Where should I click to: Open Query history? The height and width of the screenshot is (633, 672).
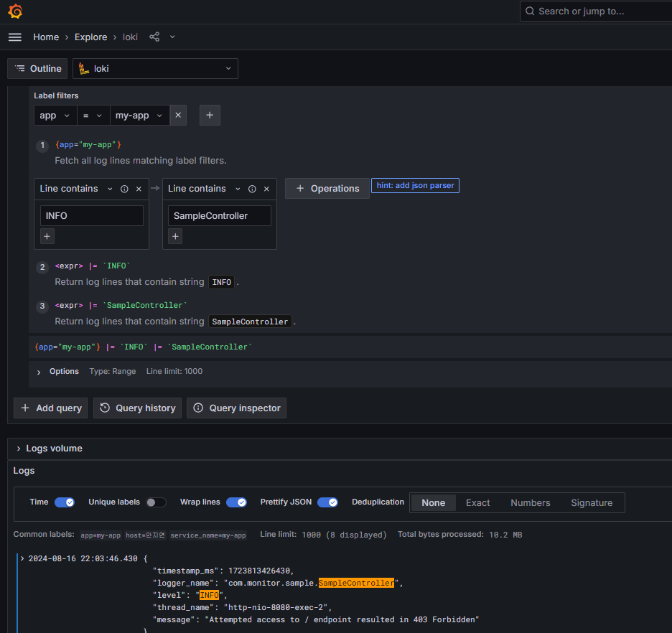pos(137,408)
